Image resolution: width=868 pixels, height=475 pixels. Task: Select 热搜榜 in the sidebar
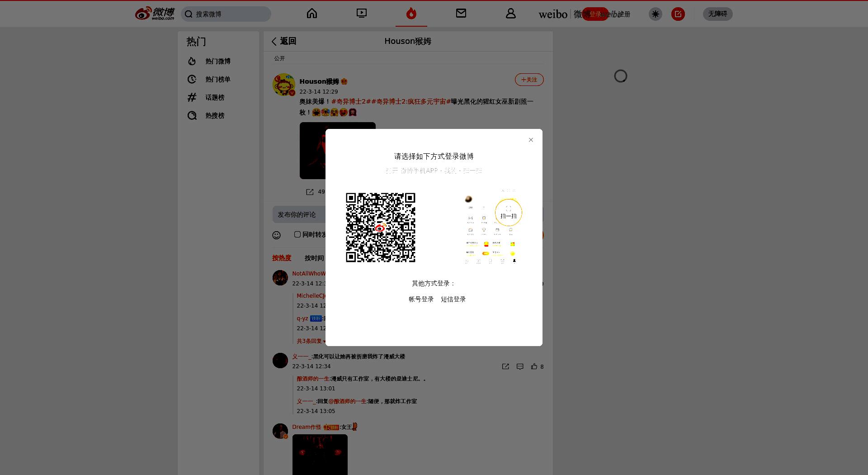[215, 115]
